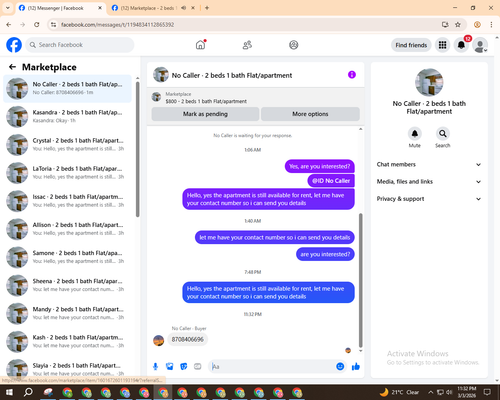This screenshot has width=500, height=400.
Task: Open the tab search dropdown arrow
Action: (x=8, y=8)
